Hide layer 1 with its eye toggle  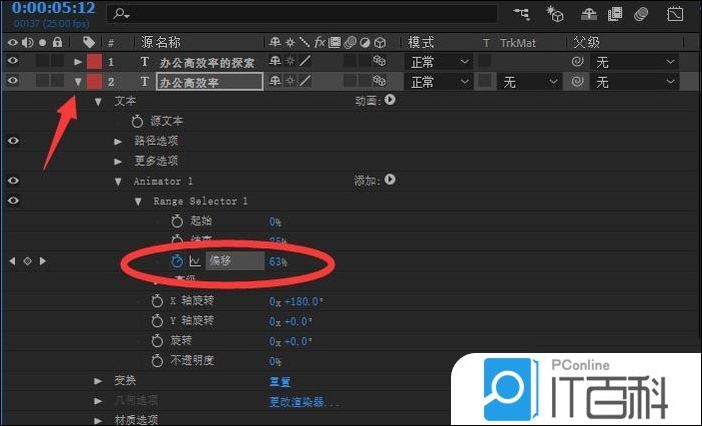13,61
